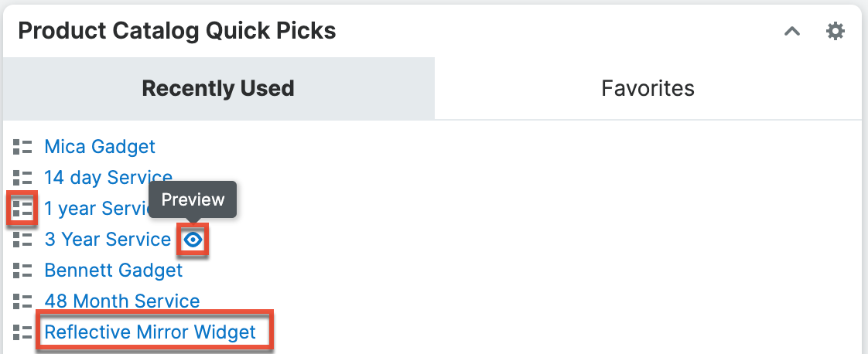Open the 48 Month Service link

(122, 301)
